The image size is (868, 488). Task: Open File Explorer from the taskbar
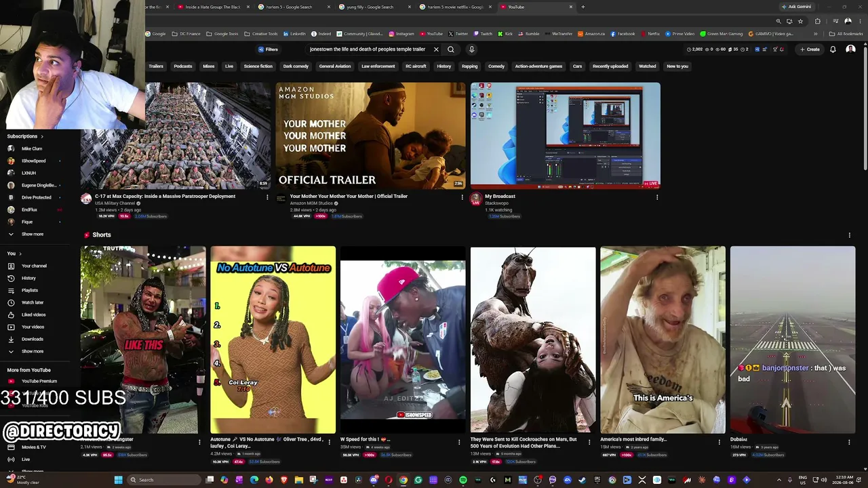tap(298, 480)
